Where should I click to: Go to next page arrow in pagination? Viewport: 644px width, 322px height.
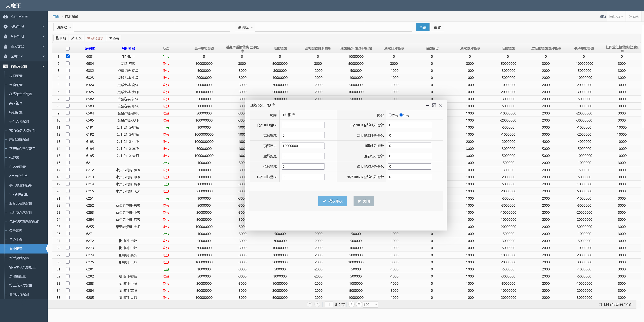351,304
